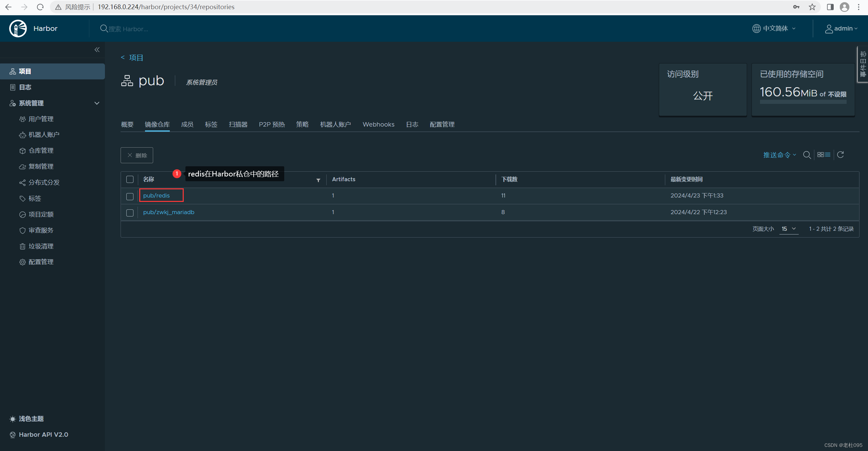868x451 pixels.
Task: Switch to the 概要 tab
Action: tap(127, 125)
